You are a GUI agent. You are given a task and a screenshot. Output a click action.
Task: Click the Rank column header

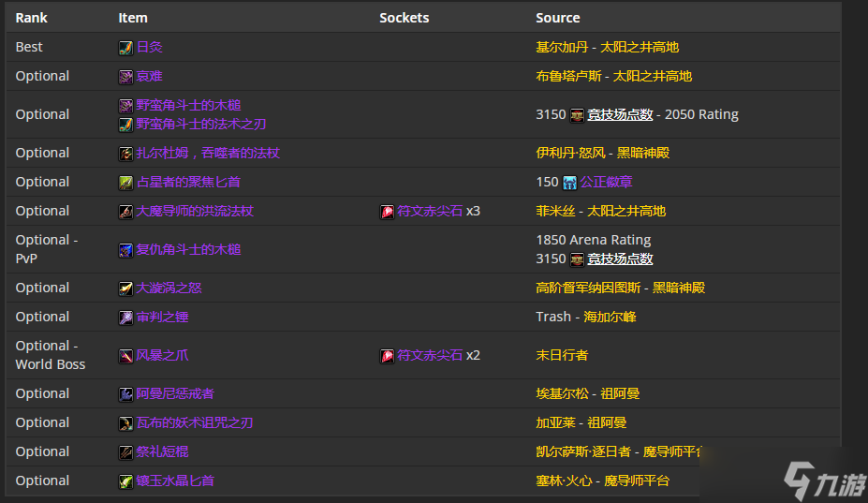tap(32, 18)
